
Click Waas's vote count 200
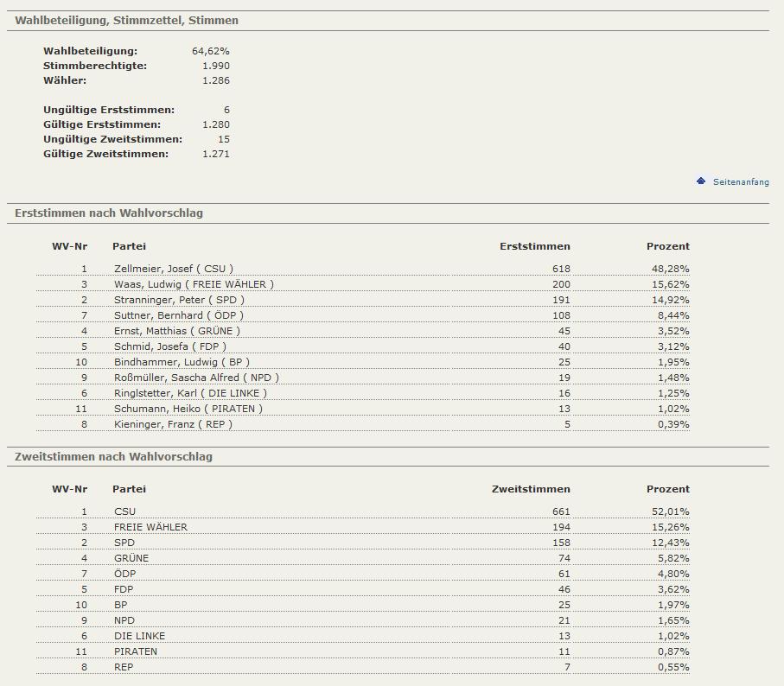[561, 284]
